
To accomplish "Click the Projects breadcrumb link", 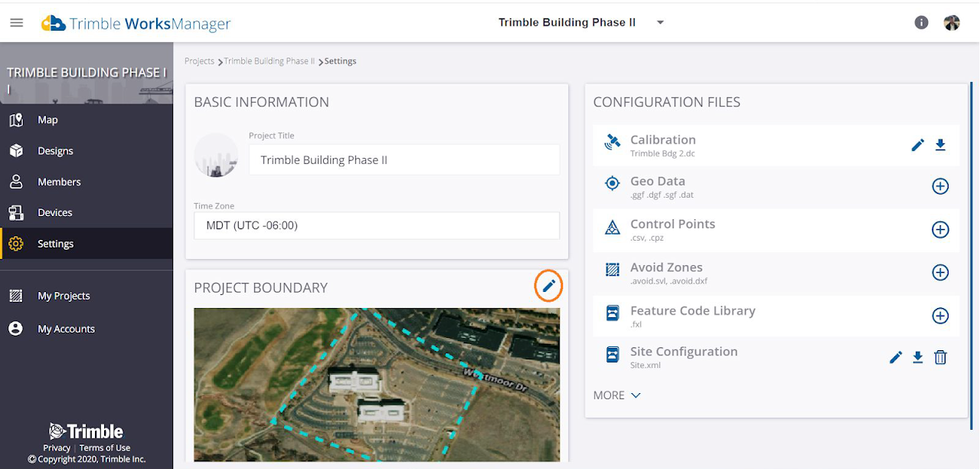I will (199, 61).
